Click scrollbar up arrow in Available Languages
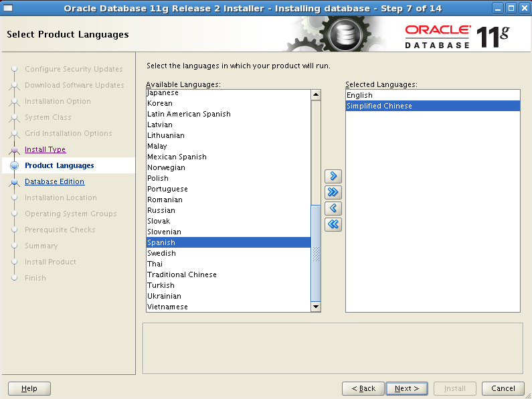The image size is (532, 399). pyautogui.click(x=316, y=94)
